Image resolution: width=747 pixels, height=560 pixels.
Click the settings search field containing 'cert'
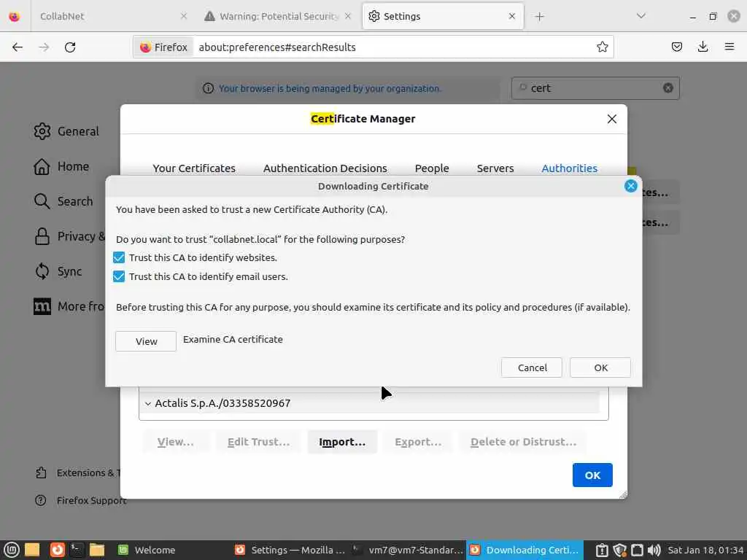(x=595, y=88)
